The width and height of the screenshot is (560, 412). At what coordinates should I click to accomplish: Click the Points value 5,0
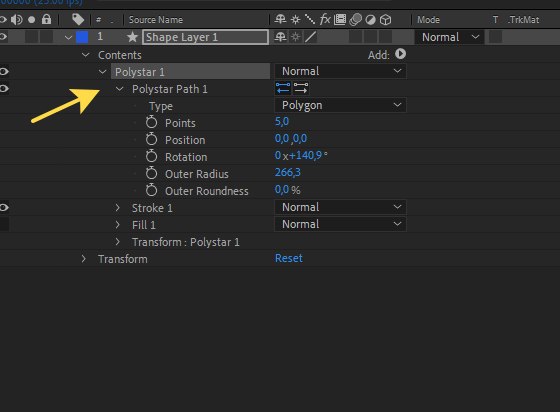[x=282, y=122]
